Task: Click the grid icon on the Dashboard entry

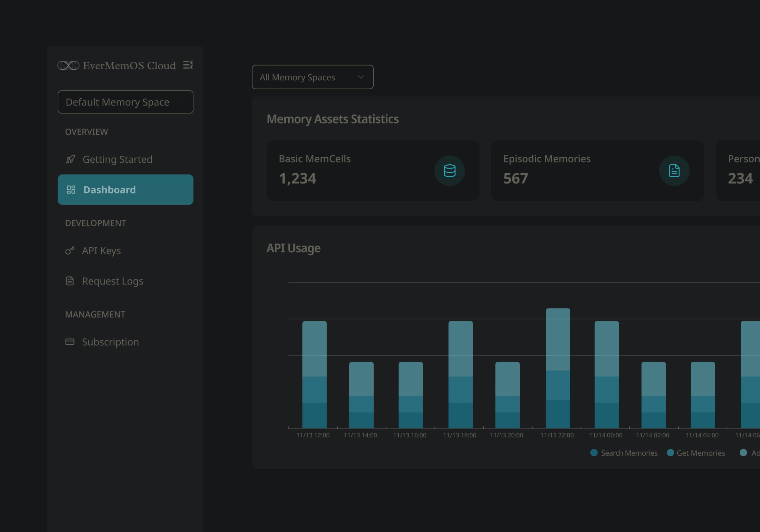Action: pos(71,189)
